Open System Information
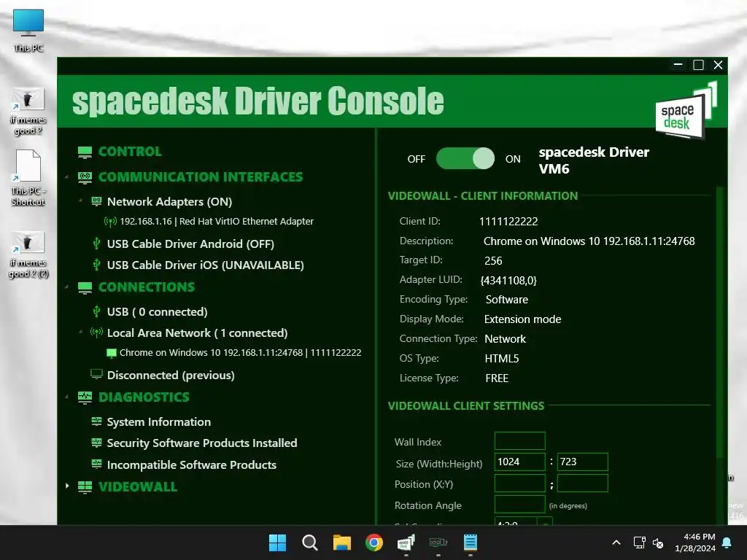This screenshot has width=747, height=560. pos(158,422)
